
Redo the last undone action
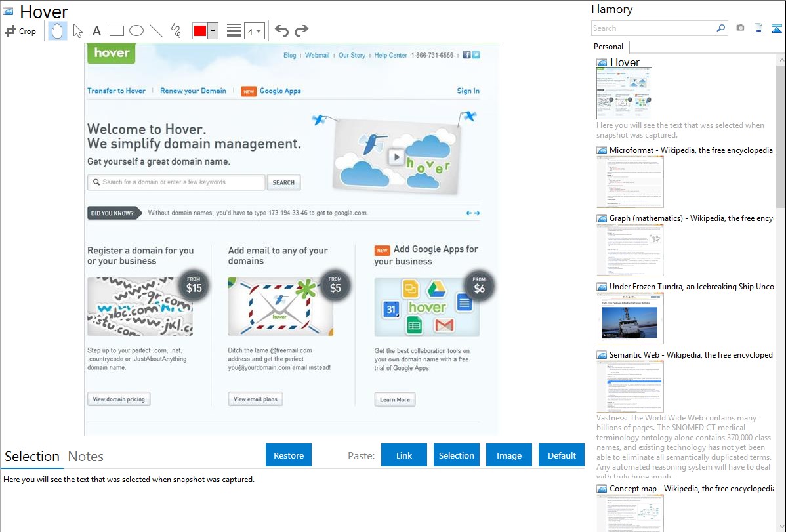[x=301, y=31]
